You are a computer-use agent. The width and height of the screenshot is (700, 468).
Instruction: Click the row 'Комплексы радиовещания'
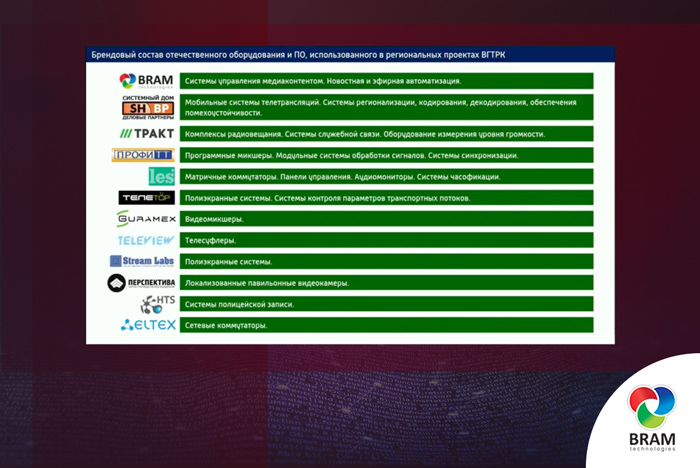pos(387,134)
